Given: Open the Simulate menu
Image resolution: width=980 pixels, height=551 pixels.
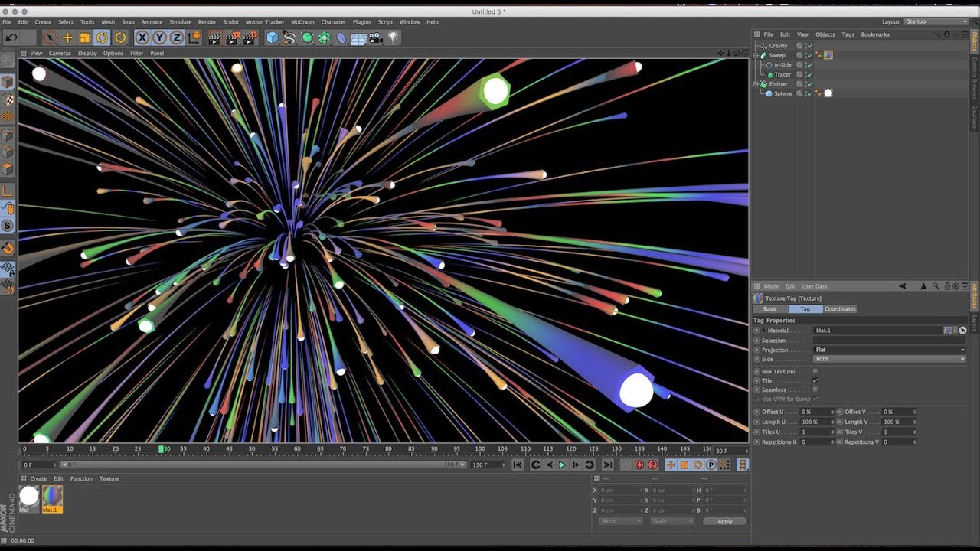Looking at the screenshot, I should pos(180,22).
